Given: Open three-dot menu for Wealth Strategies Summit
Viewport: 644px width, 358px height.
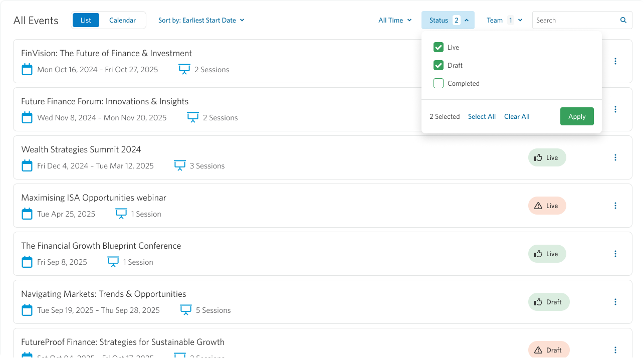Looking at the screenshot, I should (615, 157).
